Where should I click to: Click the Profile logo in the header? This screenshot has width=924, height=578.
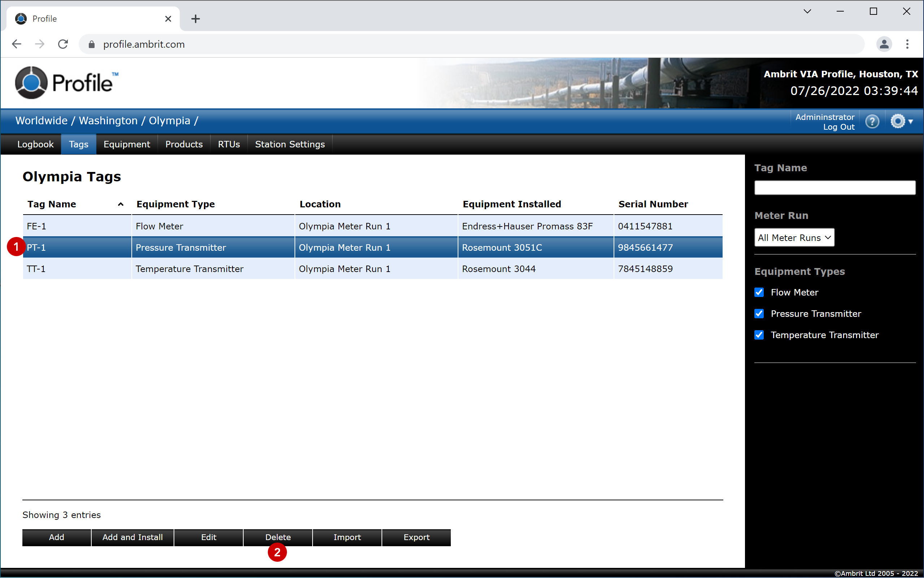66,83
